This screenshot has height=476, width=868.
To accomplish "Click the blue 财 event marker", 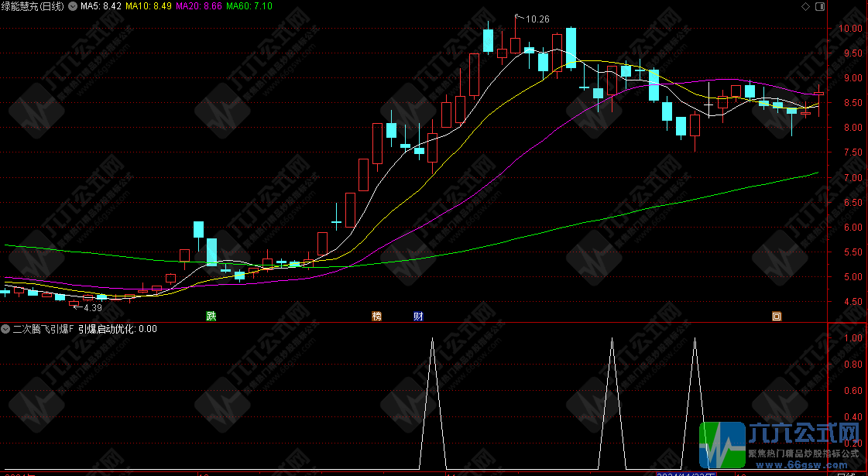I will tap(418, 316).
